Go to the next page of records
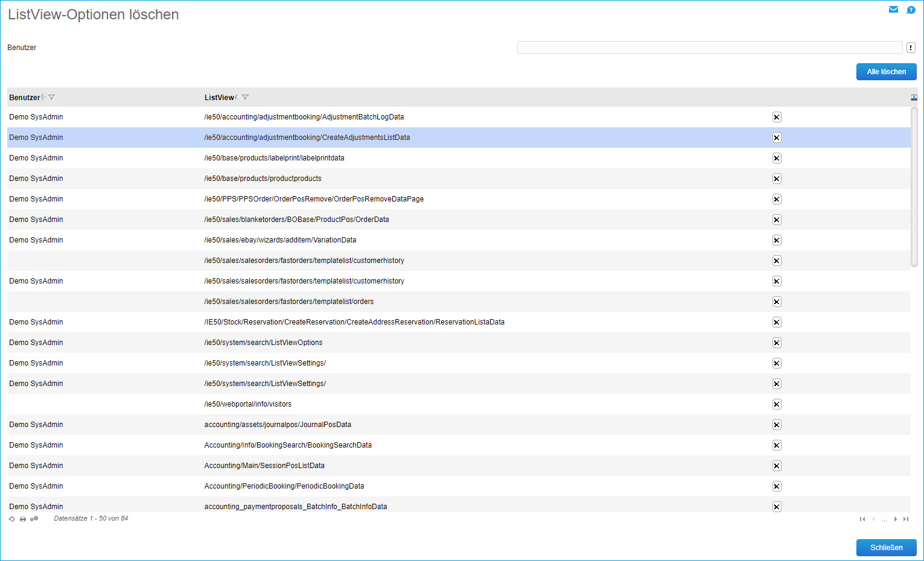Image resolution: width=924 pixels, height=561 pixels. (x=896, y=519)
